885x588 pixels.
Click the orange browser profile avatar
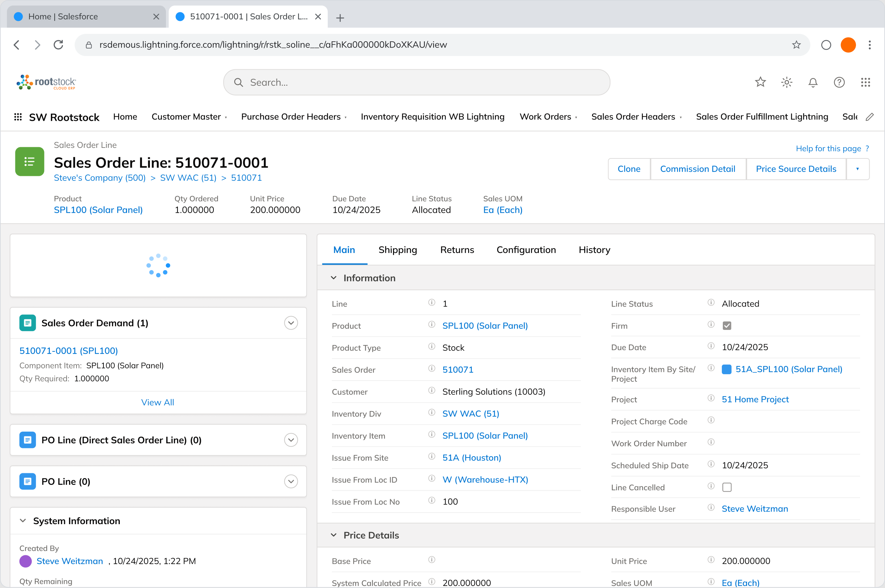848,45
